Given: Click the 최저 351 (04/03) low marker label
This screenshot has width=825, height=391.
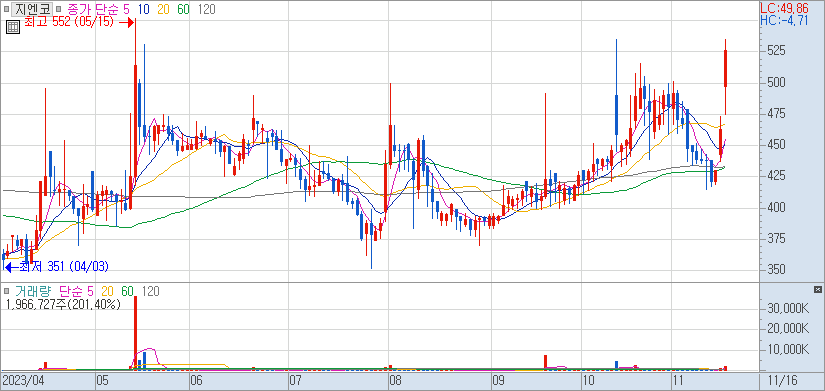Looking at the screenshot, I should (x=64, y=267).
